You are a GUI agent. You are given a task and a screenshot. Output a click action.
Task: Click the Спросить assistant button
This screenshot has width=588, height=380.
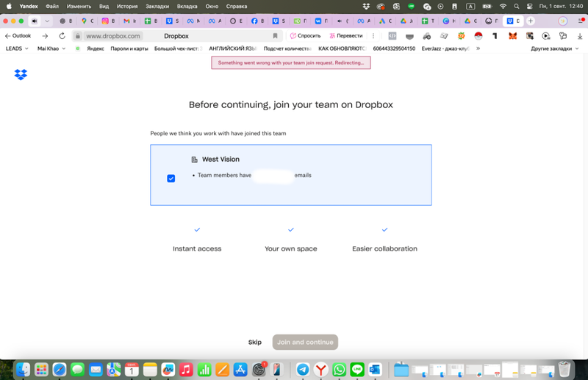305,36
